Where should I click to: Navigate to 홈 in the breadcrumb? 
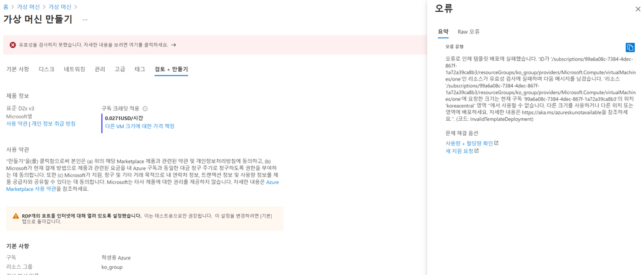[x=6, y=7]
